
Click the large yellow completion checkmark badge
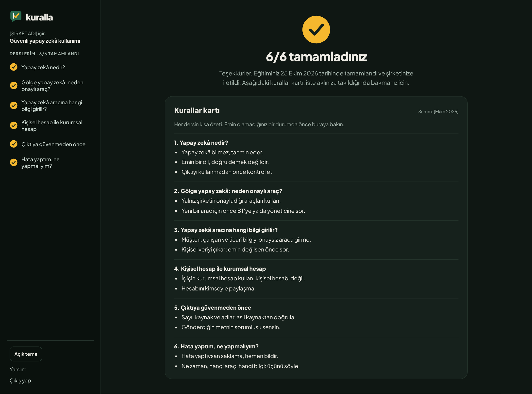point(316,30)
